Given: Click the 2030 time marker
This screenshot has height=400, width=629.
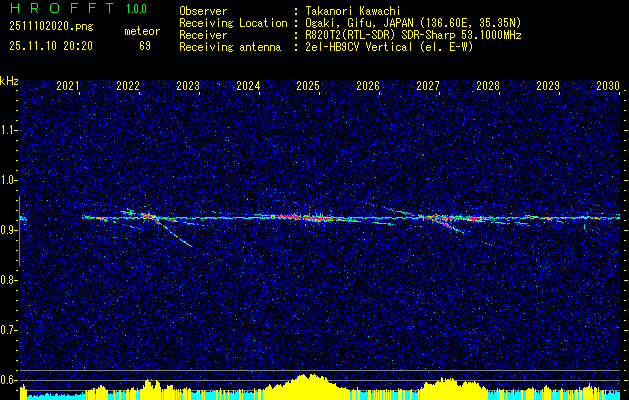Looking at the screenshot, I should tap(608, 86).
